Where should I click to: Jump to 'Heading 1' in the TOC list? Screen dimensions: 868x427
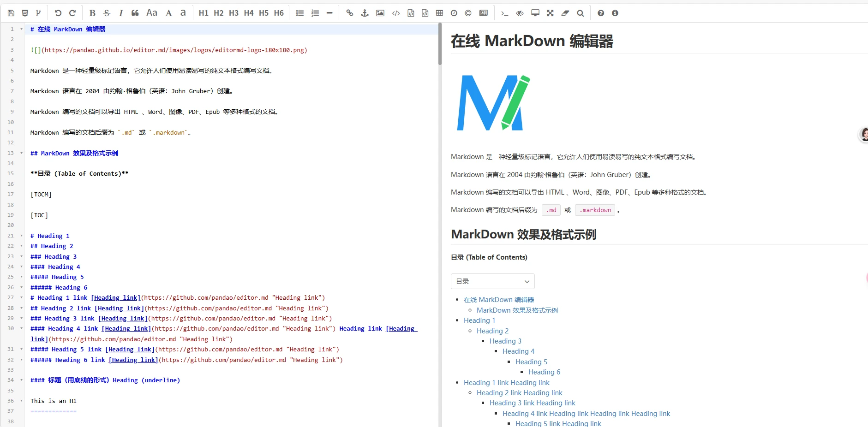[x=479, y=320]
